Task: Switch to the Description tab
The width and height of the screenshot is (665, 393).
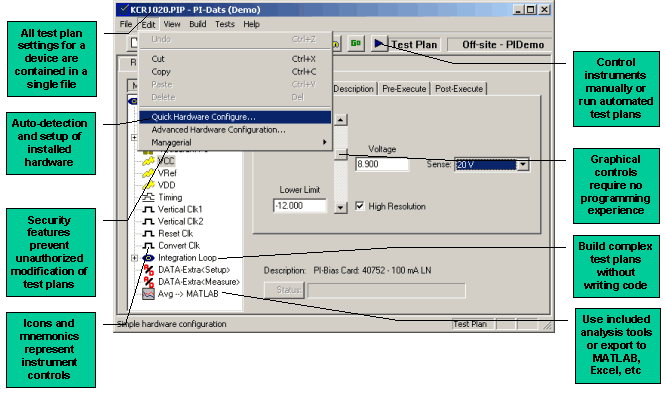Action: click(354, 89)
